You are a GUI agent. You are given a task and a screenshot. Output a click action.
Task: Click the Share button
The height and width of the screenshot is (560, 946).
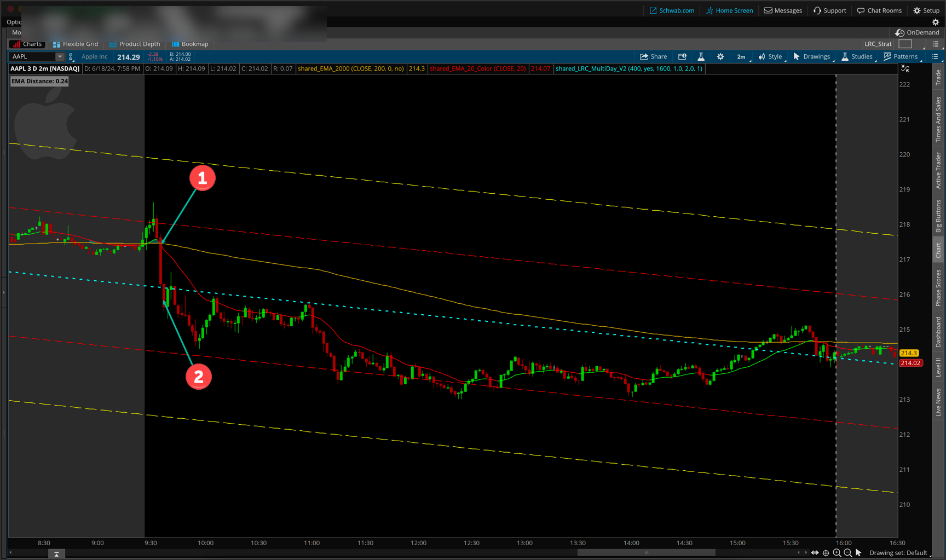coord(654,57)
